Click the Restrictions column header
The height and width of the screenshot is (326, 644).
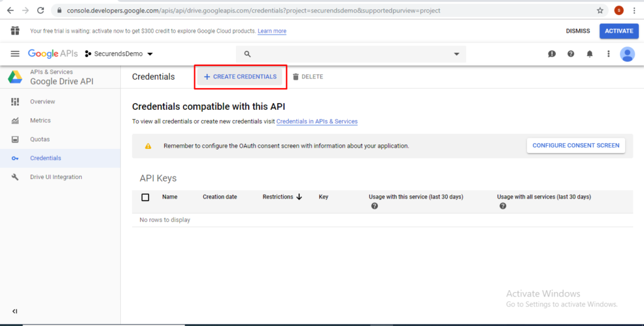(x=277, y=197)
